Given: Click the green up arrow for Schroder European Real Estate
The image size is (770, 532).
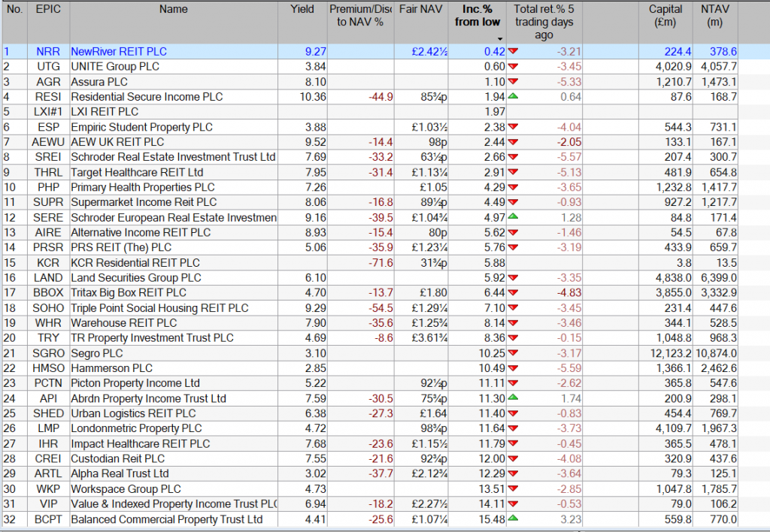Looking at the screenshot, I should (513, 217).
